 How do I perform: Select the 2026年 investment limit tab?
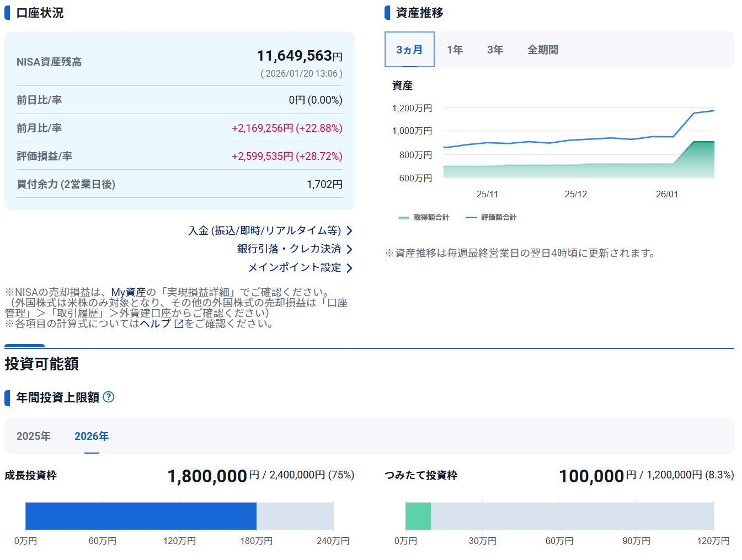[92, 436]
